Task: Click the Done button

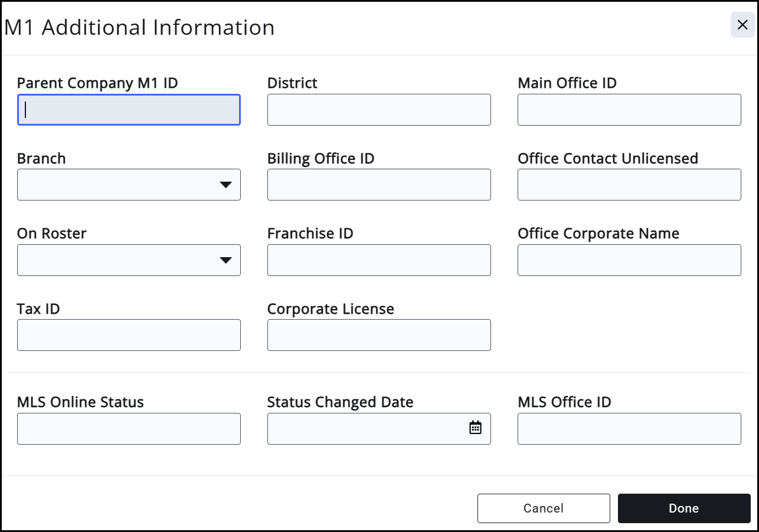Action: [x=683, y=508]
